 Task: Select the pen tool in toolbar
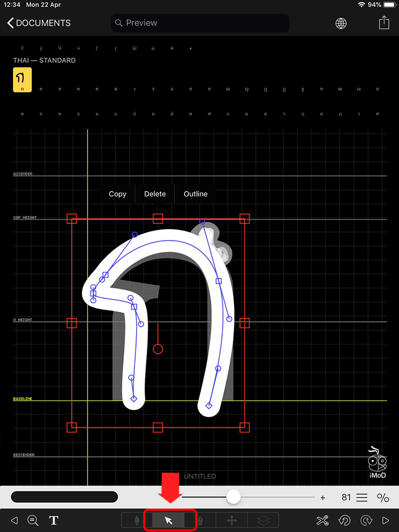pos(201,520)
